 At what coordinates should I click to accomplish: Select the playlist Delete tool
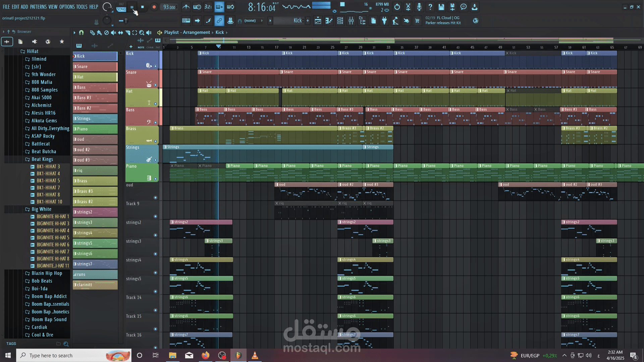pyautogui.click(x=106, y=33)
